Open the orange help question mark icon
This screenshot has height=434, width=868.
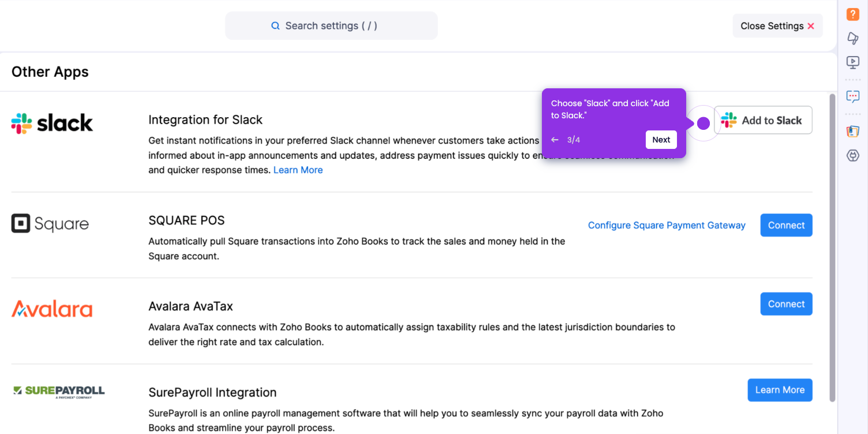[x=853, y=14]
